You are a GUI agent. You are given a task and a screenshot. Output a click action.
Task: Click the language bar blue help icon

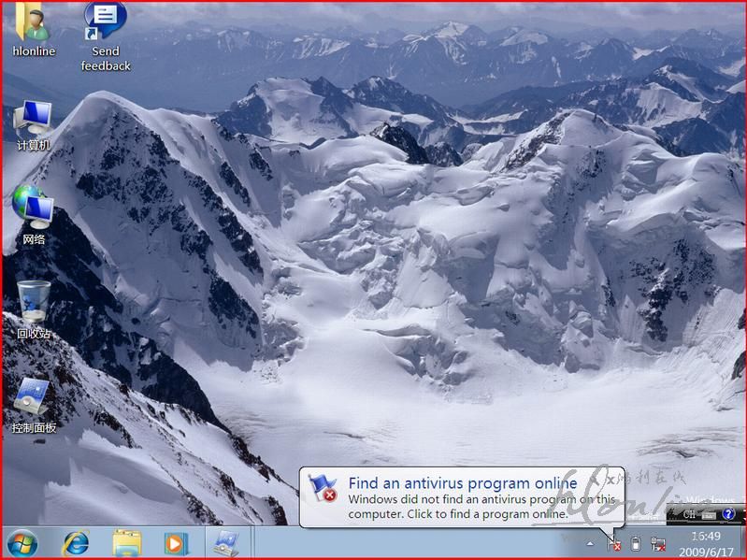point(728,514)
